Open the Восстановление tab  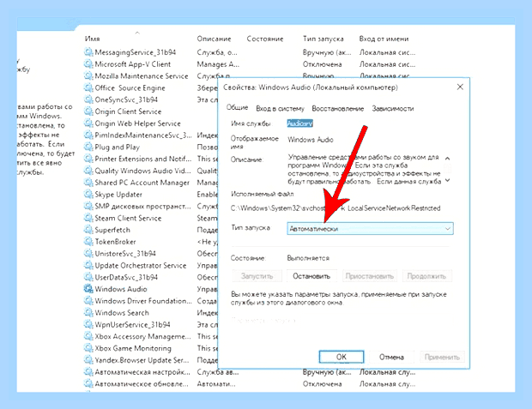(x=338, y=109)
